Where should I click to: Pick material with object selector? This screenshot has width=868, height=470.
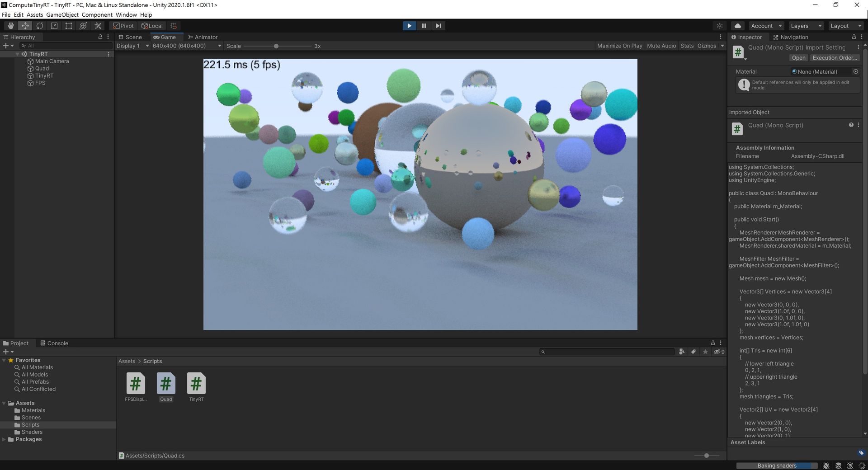[855, 71]
